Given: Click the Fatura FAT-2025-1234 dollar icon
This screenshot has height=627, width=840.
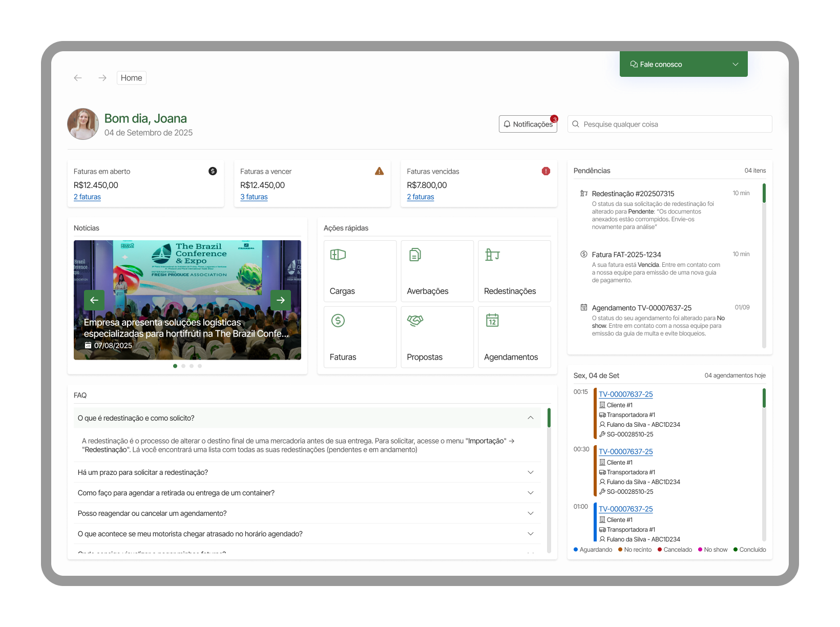Looking at the screenshot, I should 584,254.
